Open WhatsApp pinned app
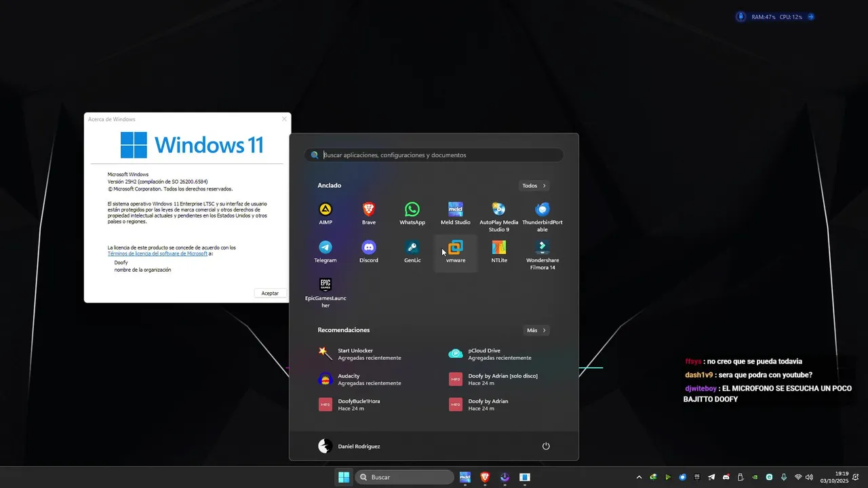This screenshot has height=488, width=868. click(x=412, y=213)
